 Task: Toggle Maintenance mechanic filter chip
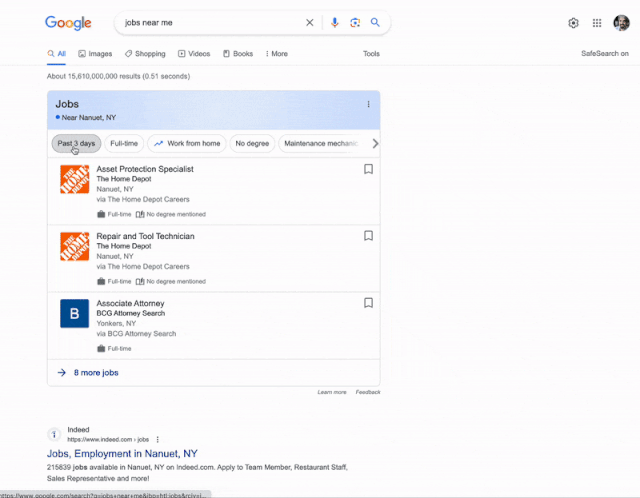(x=321, y=144)
